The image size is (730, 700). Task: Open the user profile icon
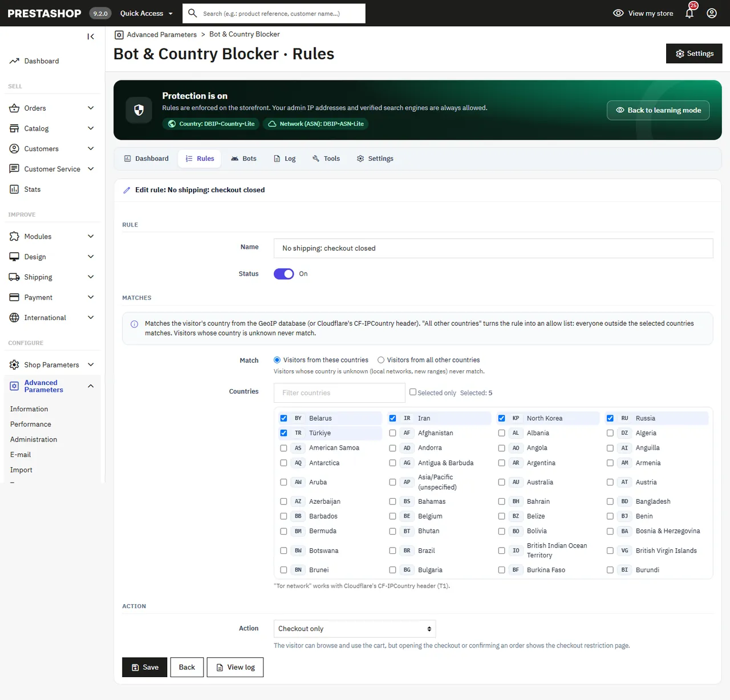coord(712,13)
